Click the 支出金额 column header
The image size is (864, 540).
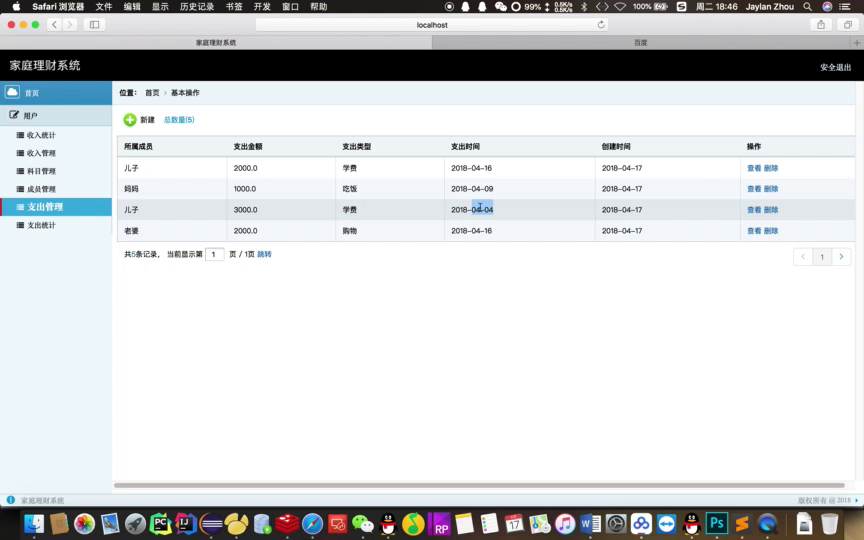tap(248, 147)
